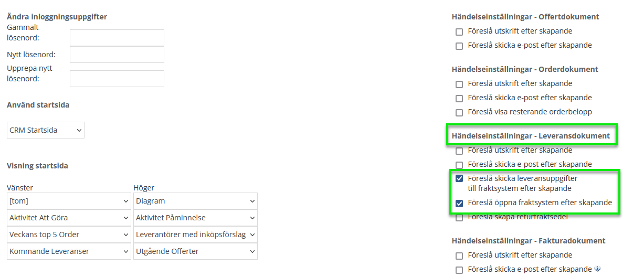Enable print suggestion under Orderdokument
Image resolution: width=644 pixels, height=277 pixels.
point(459,84)
